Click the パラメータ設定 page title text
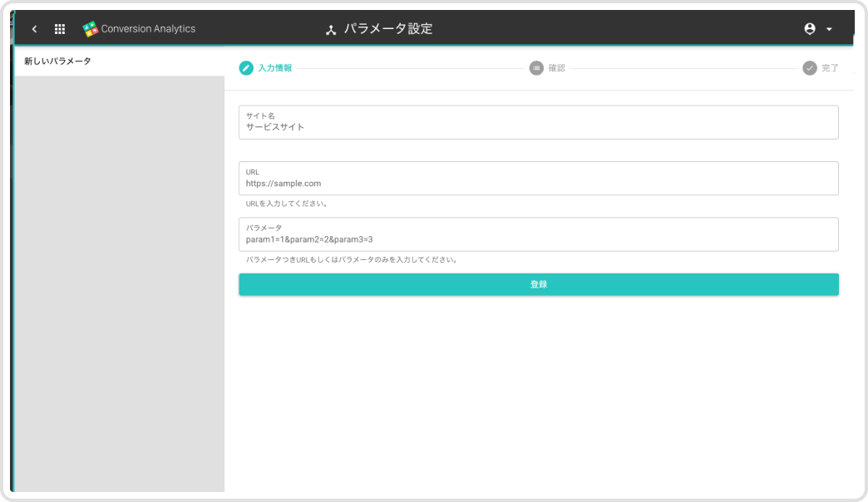The width and height of the screenshot is (868, 502). (388, 29)
